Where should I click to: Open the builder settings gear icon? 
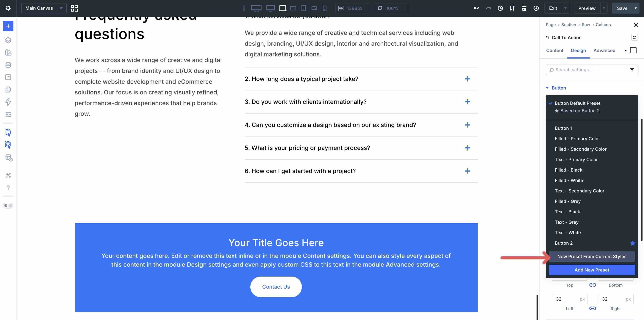pyautogui.click(x=8, y=8)
